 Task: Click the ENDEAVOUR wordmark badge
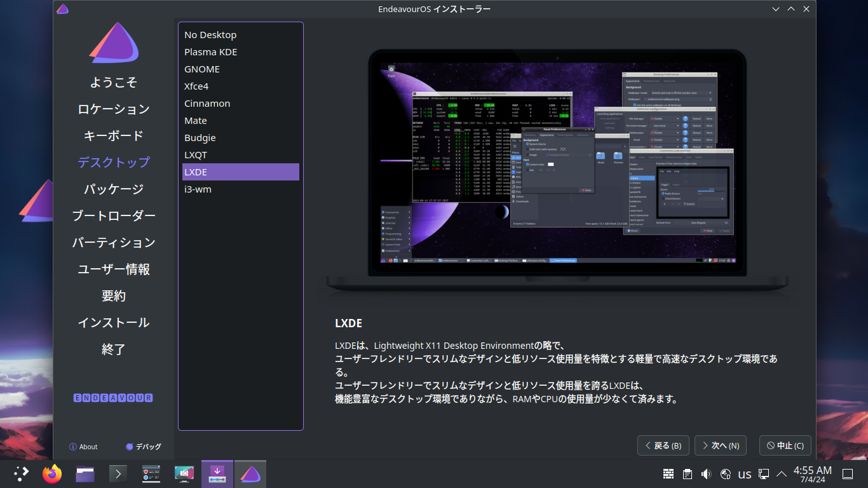click(113, 398)
